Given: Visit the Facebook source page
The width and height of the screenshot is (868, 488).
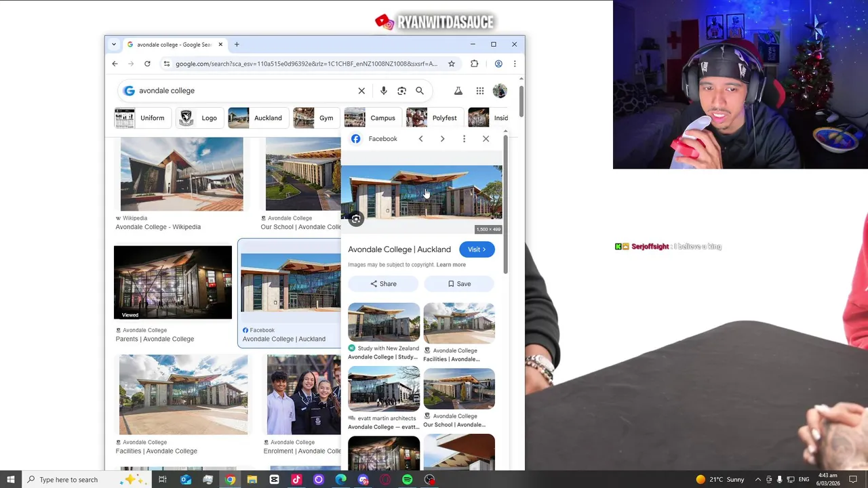Looking at the screenshot, I should pyautogui.click(x=477, y=249).
